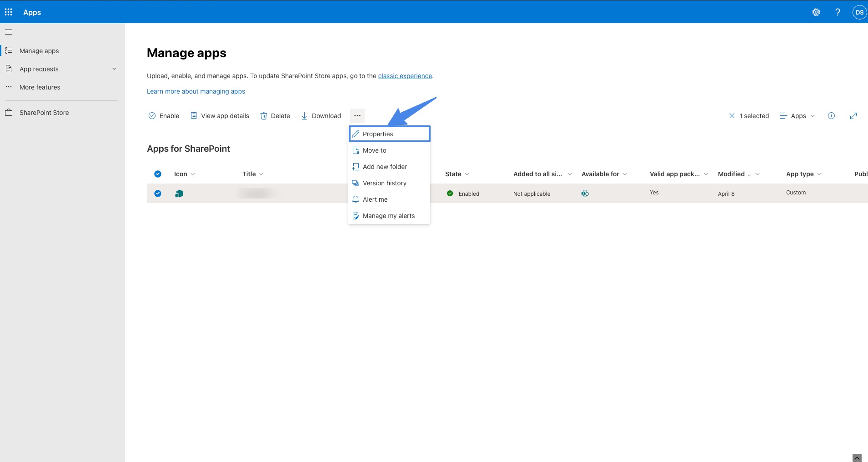Click the DS account avatar
This screenshot has height=462, width=868.
tap(859, 12)
